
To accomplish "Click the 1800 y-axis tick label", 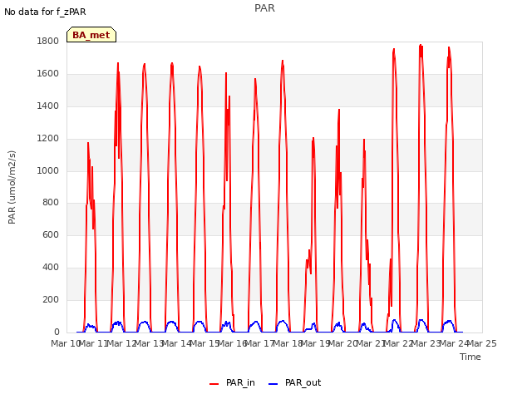I will pos(48,42).
